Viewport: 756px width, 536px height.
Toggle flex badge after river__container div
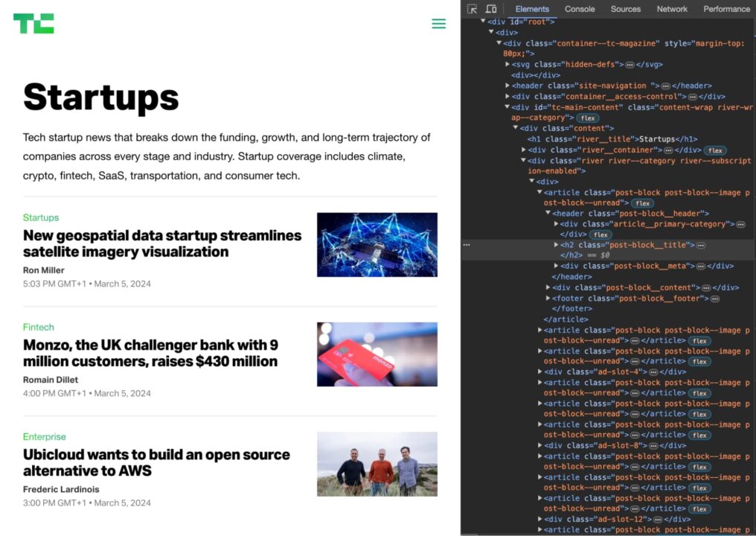pos(714,150)
